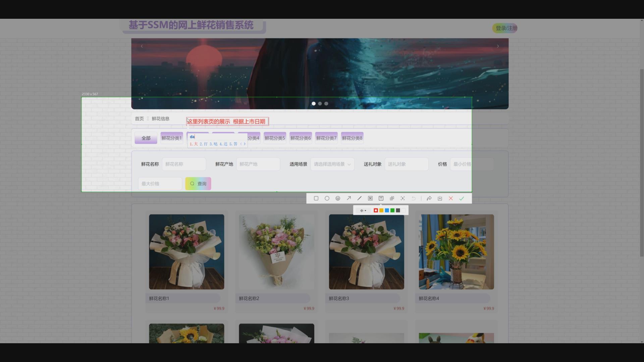The image size is (644, 362).
Task: Switch to 鲜花分类5 category tab
Action: pyautogui.click(x=275, y=138)
